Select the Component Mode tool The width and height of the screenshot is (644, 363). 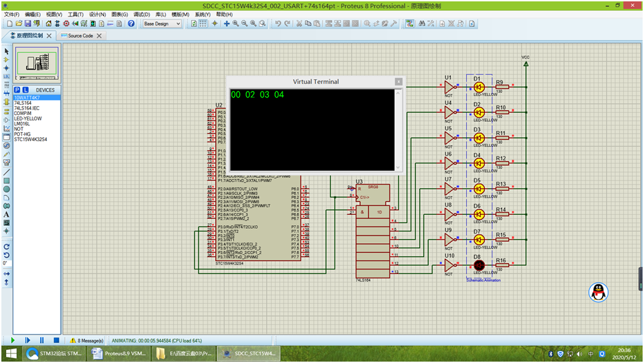pos(6,60)
